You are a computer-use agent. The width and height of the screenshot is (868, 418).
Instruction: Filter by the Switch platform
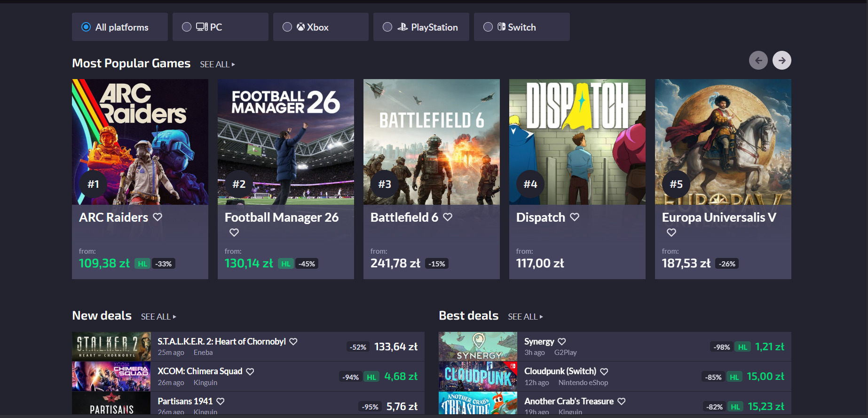[488, 27]
